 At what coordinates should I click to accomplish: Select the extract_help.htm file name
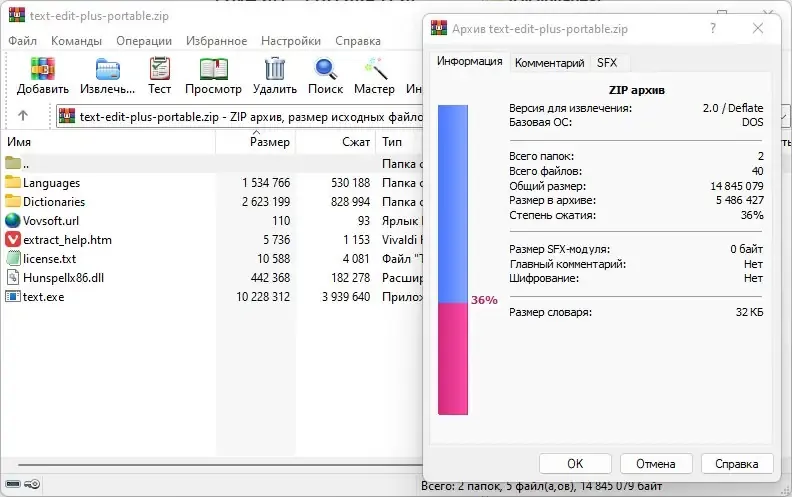67,240
